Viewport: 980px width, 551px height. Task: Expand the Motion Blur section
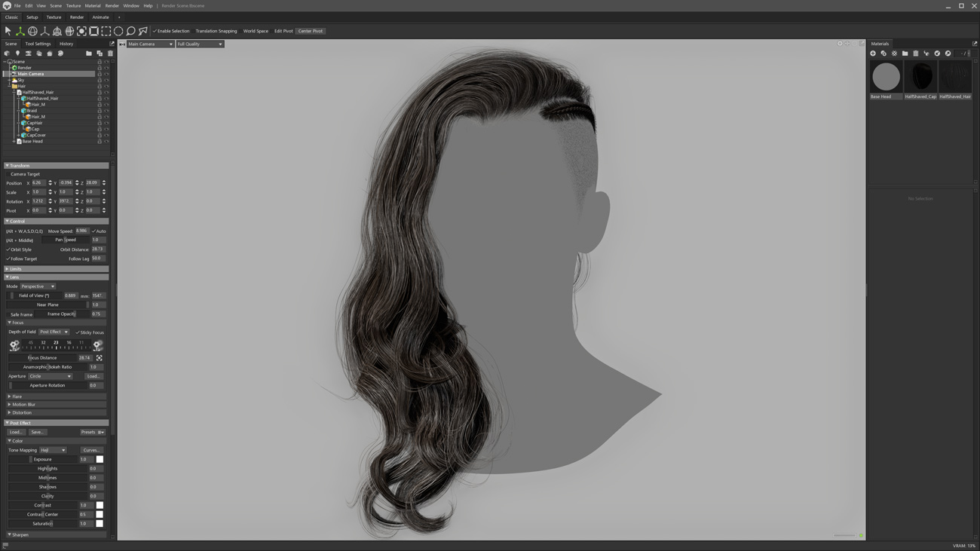(56, 405)
